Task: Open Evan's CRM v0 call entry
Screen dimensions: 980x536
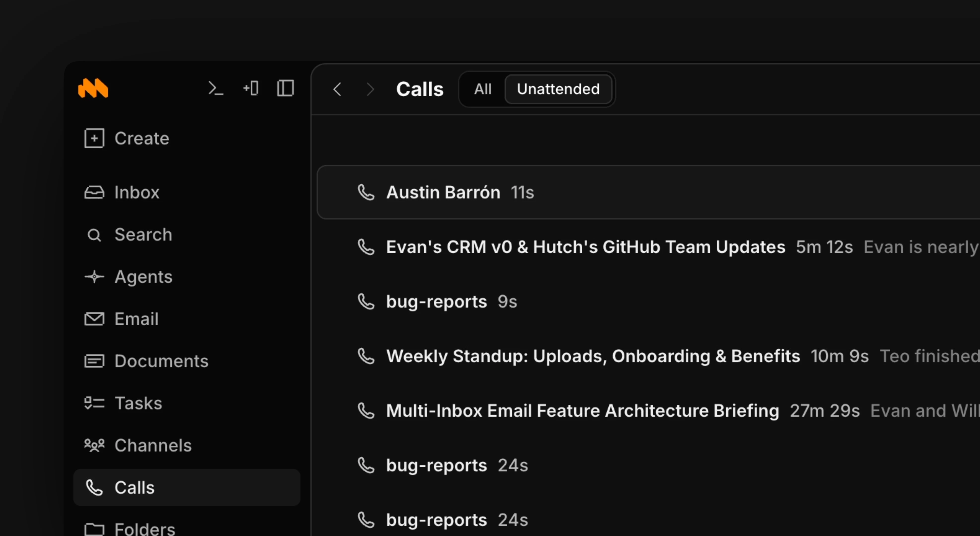Action: [648, 247]
